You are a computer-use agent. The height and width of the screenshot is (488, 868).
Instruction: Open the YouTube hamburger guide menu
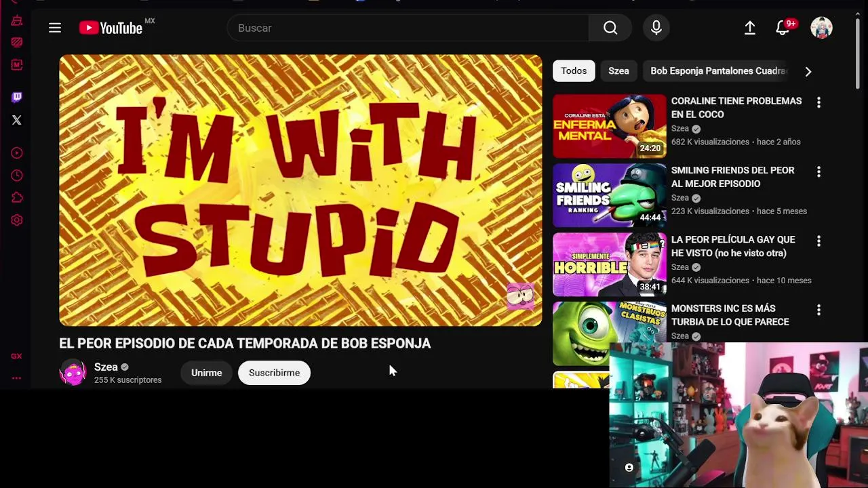click(55, 28)
